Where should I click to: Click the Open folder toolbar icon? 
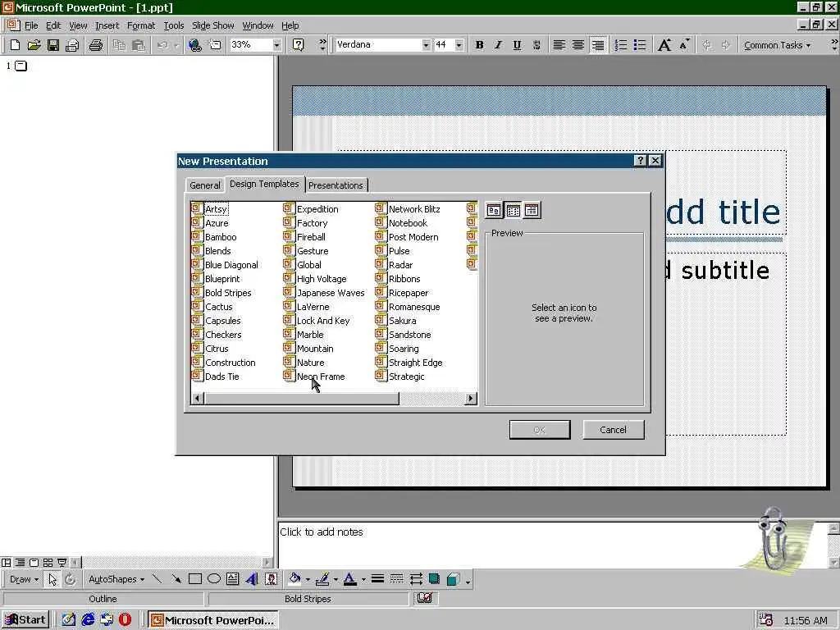(x=34, y=45)
